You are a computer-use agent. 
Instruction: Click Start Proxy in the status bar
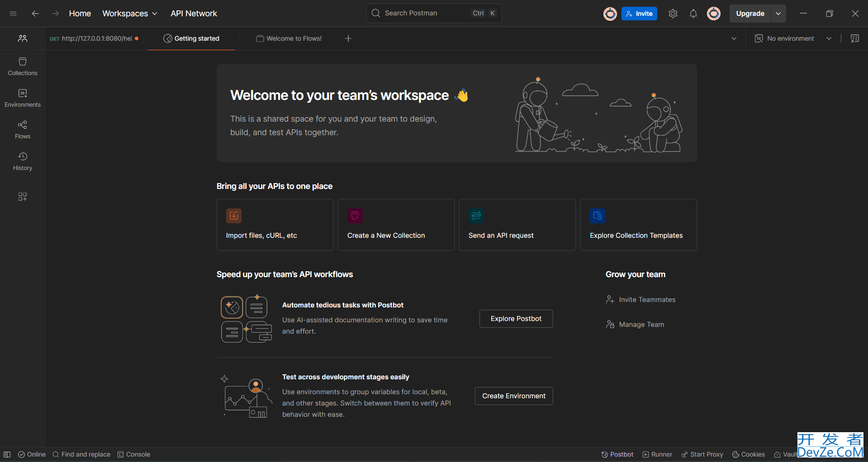702,454
